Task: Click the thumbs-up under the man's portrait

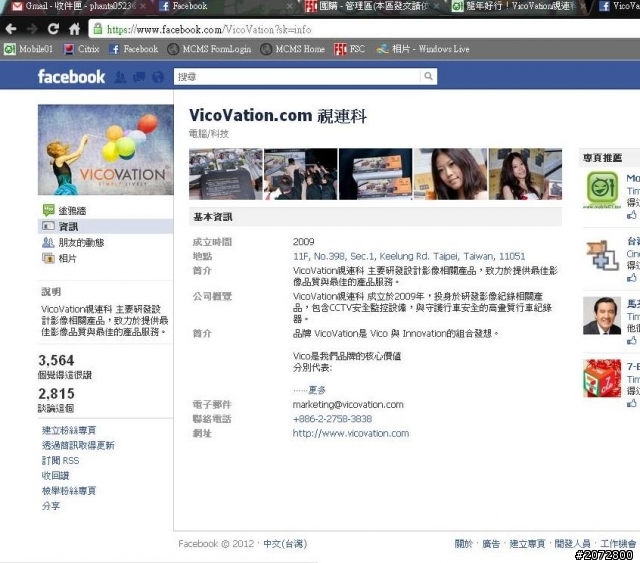Action: (x=631, y=340)
